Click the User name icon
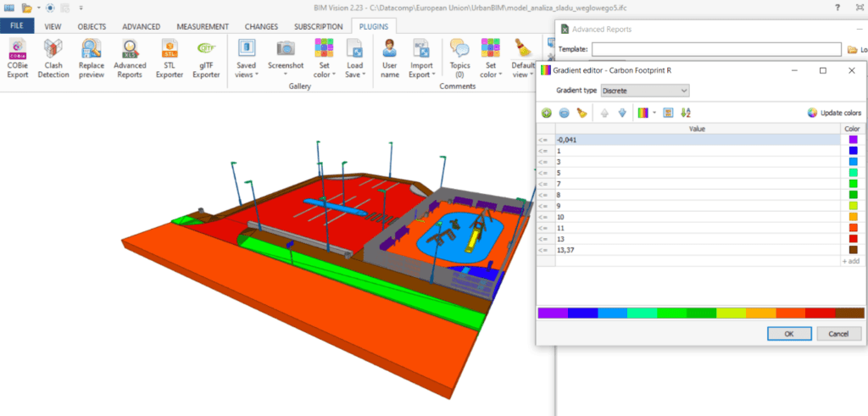Image resolution: width=868 pixels, height=416 pixels. click(390, 58)
